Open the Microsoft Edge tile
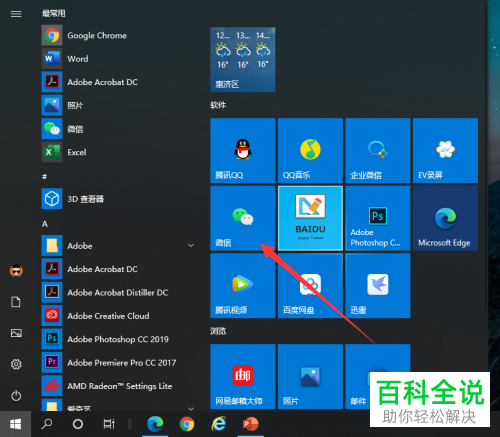The image size is (500, 437). (x=445, y=218)
